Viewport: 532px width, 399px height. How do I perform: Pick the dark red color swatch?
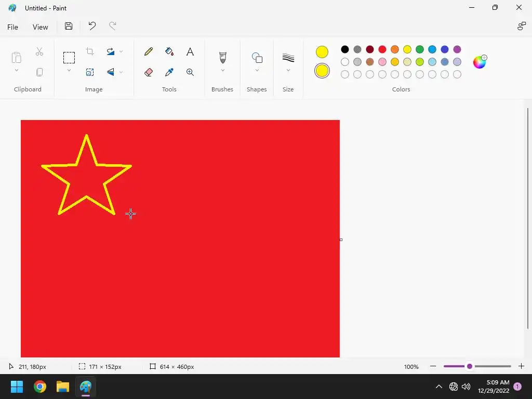tap(370, 49)
